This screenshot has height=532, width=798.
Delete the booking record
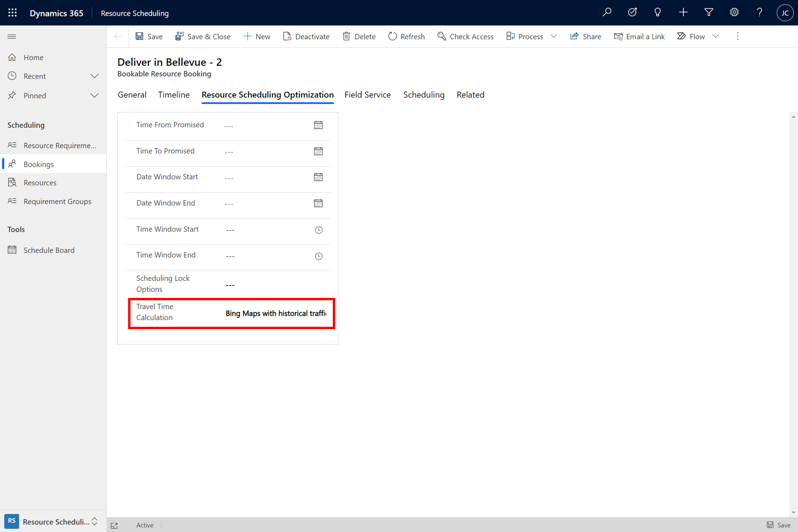359,36
